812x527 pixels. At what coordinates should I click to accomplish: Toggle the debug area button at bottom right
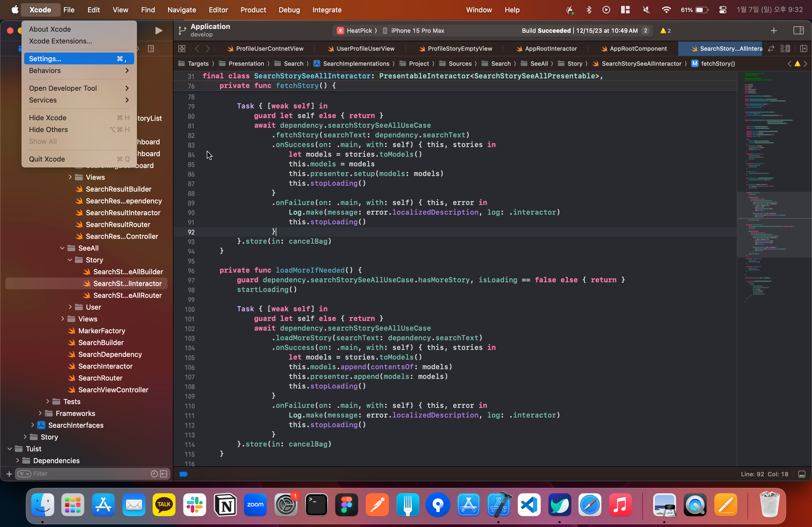802,474
